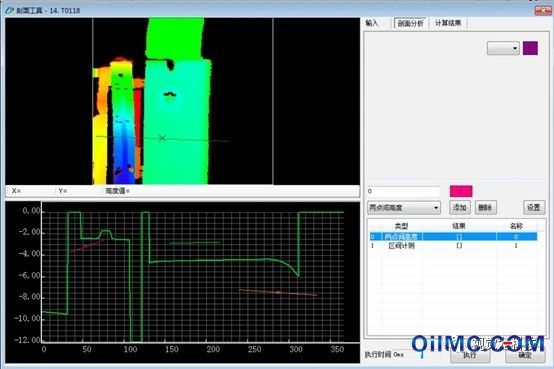Image resolution: width=554 pixels, height=369 pixels.
Task: Open settings with the 设置 button
Action: pyautogui.click(x=534, y=207)
